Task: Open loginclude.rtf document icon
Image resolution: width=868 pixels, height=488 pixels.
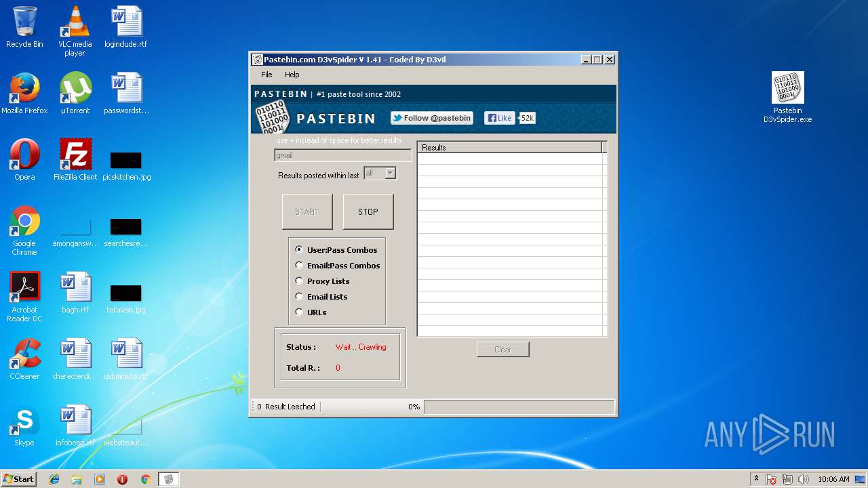Action: tap(125, 27)
